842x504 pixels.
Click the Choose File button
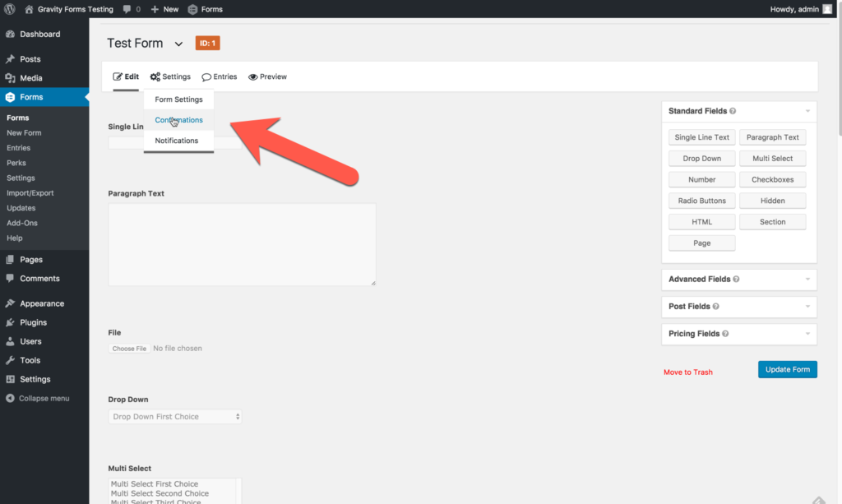point(128,348)
